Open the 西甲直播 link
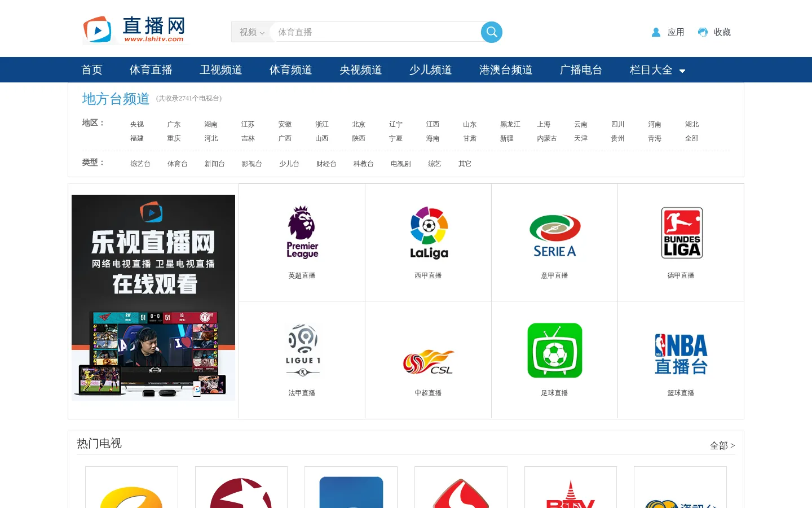This screenshot has width=812, height=508. 428,275
